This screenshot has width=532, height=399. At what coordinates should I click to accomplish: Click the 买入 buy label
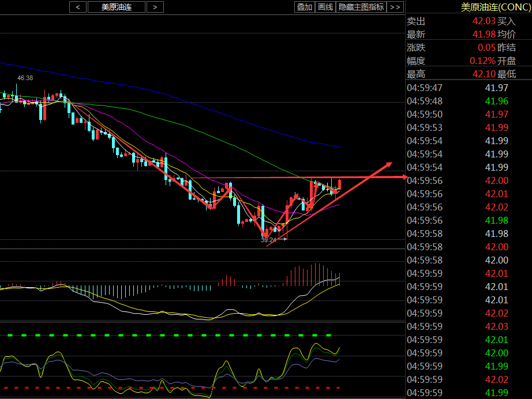coord(507,21)
